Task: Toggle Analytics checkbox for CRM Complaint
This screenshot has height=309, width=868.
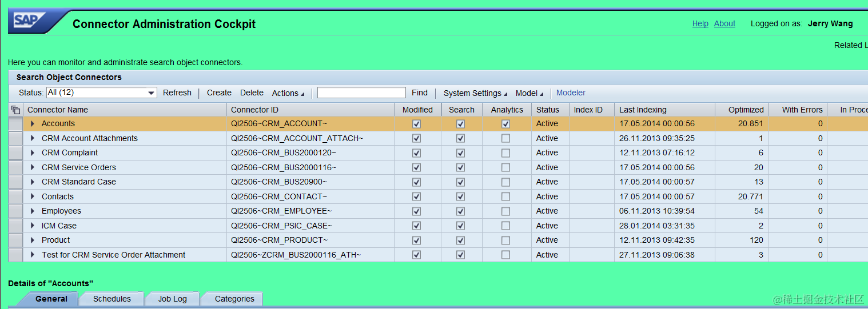Action: click(505, 153)
